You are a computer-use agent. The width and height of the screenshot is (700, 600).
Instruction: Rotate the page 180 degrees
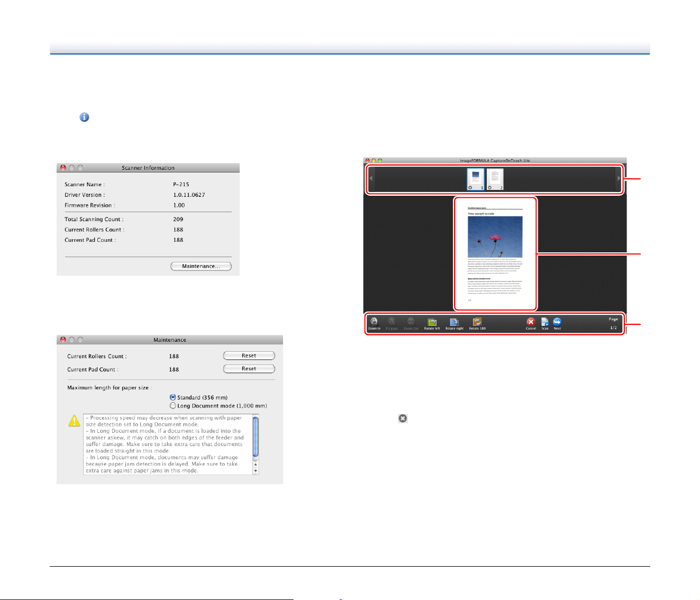pyautogui.click(x=477, y=322)
